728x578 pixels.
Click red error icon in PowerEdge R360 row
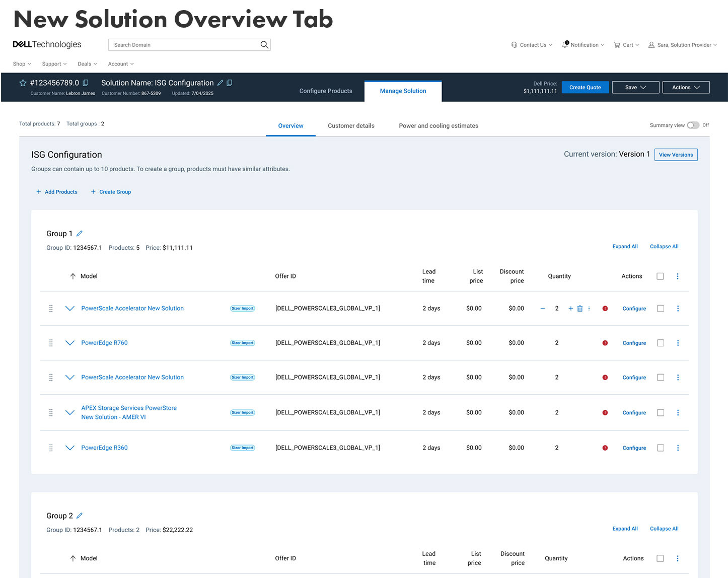click(x=605, y=448)
